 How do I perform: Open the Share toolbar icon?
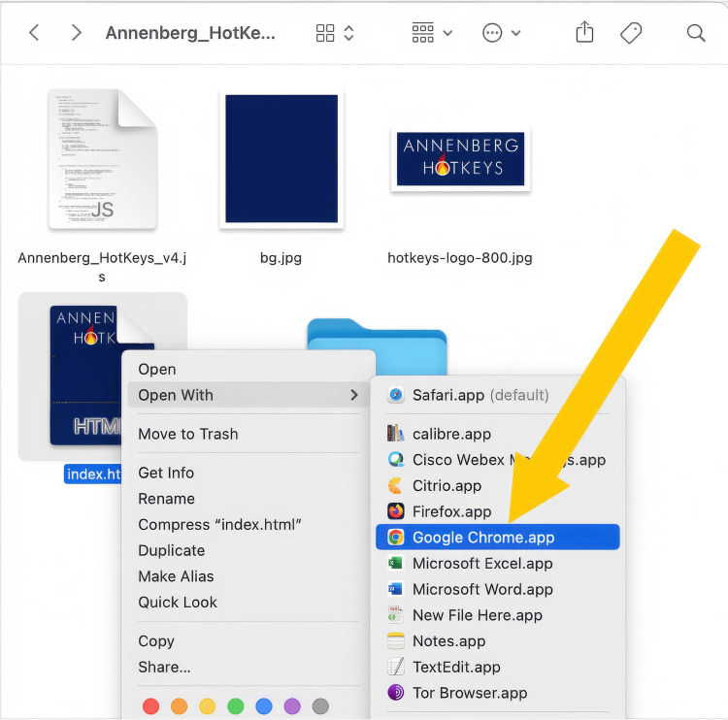[584, 32]
